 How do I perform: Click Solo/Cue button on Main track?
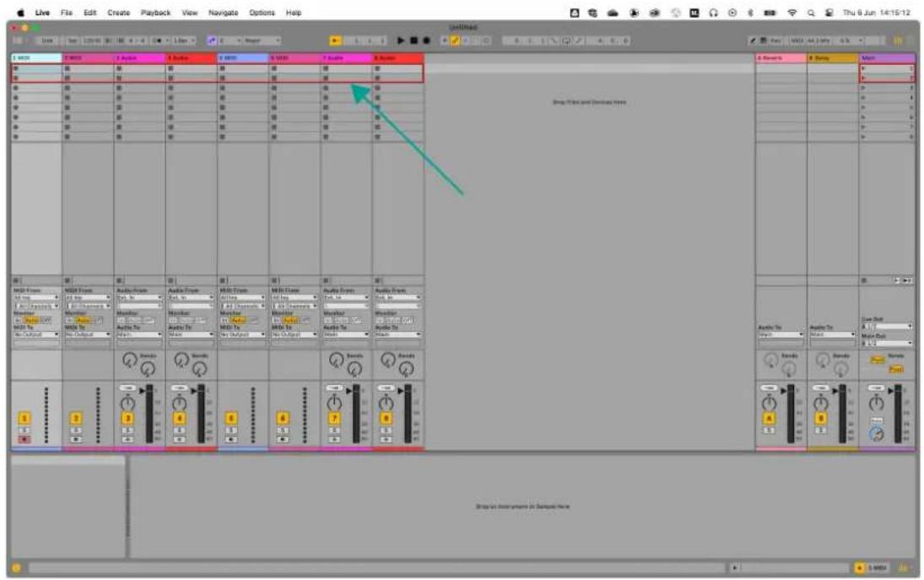pyautogui.click(x=876, y=420)
